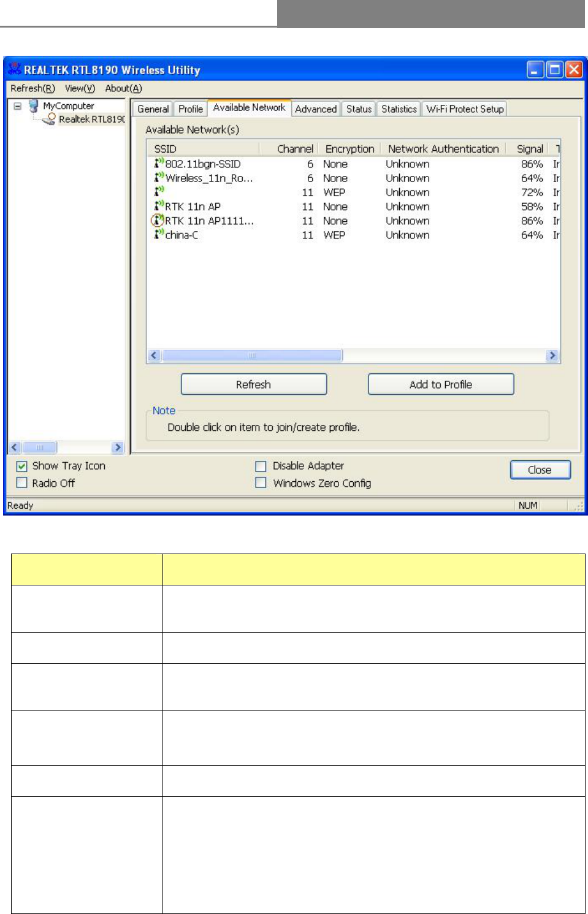Click the MyComputer icon in the tree
This screenshot has width=588, height=914.
coord(34,106)
